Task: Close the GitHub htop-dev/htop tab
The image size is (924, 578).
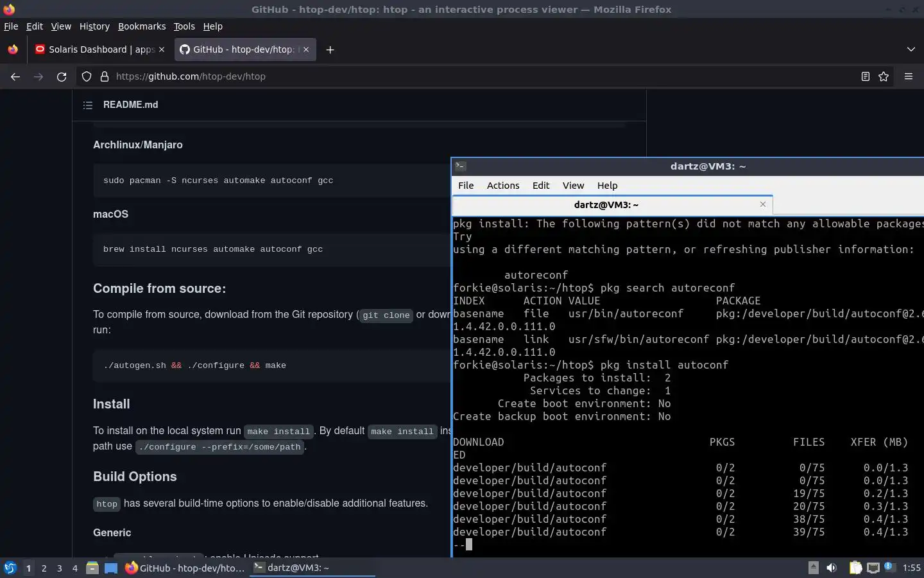Action: coord(306,49)
